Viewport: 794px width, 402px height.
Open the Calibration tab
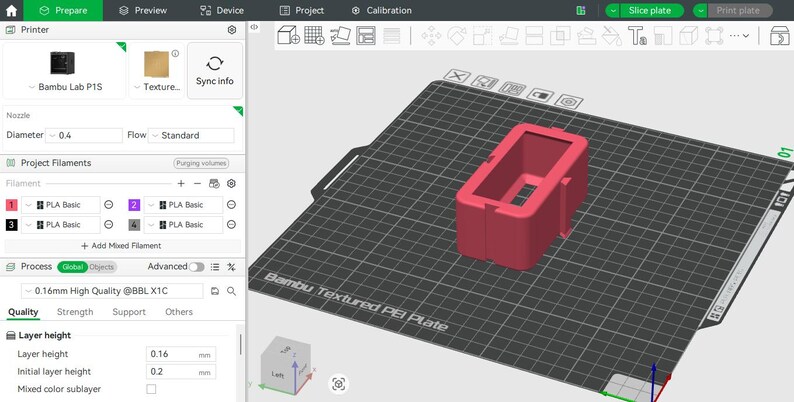pos(381,10)
